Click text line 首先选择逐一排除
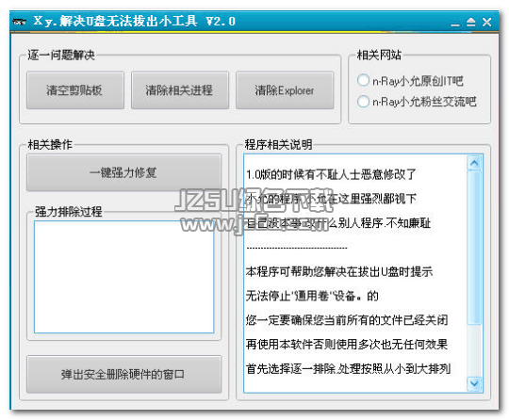509x420 pixels. coord(348,368)
